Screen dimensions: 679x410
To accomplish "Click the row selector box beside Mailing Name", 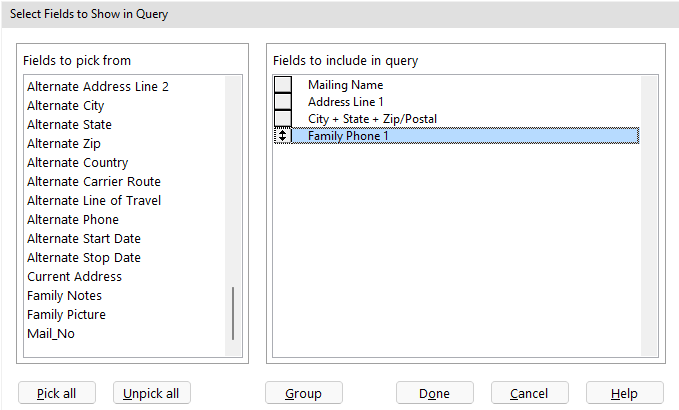I will tap(283, 85).
